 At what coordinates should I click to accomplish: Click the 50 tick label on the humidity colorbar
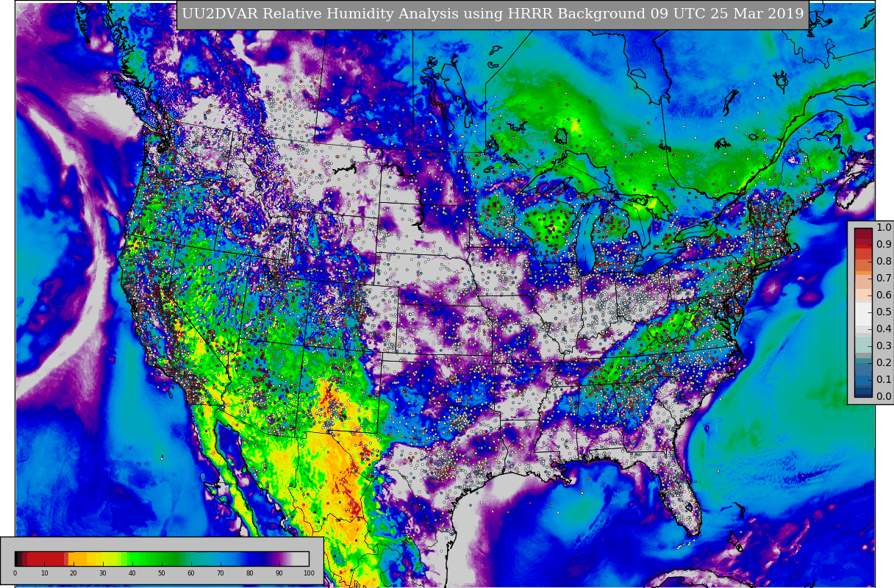[x=162, y=573]
